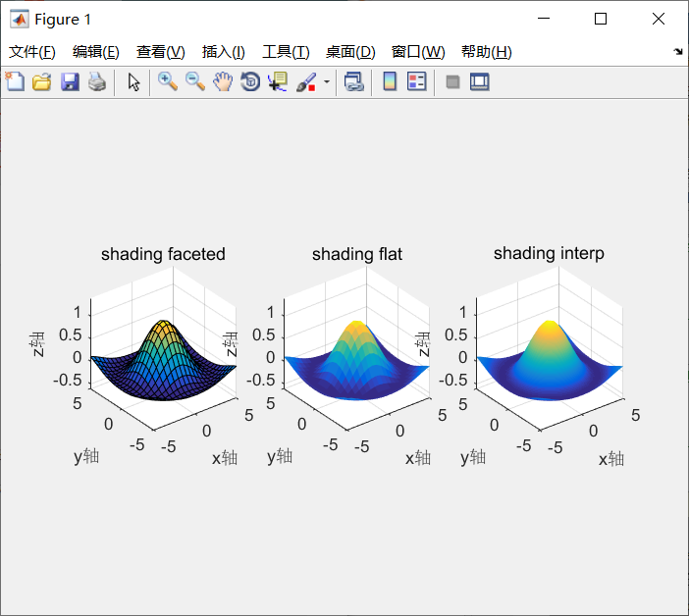Click the MATLAB logo in the title bar
This screenshot has height=616, width=689.
tap(20, 19)
